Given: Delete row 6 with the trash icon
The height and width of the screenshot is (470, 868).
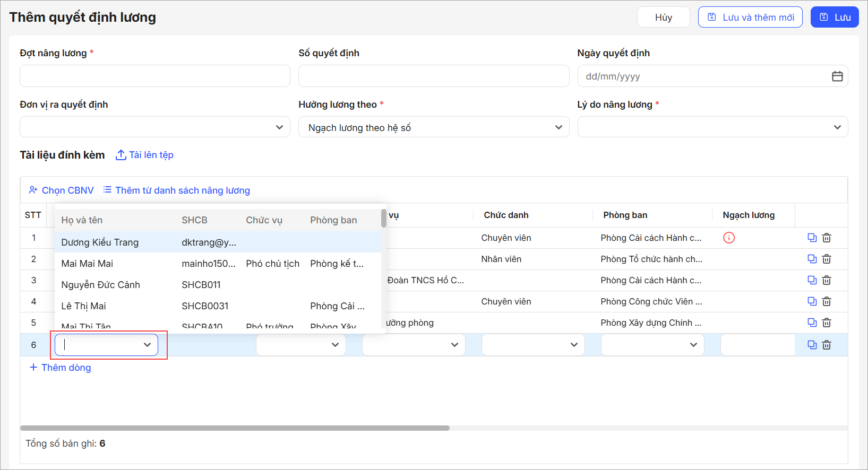Looking at the screenshot, I should pyautogui.click(x=827, y=345).
